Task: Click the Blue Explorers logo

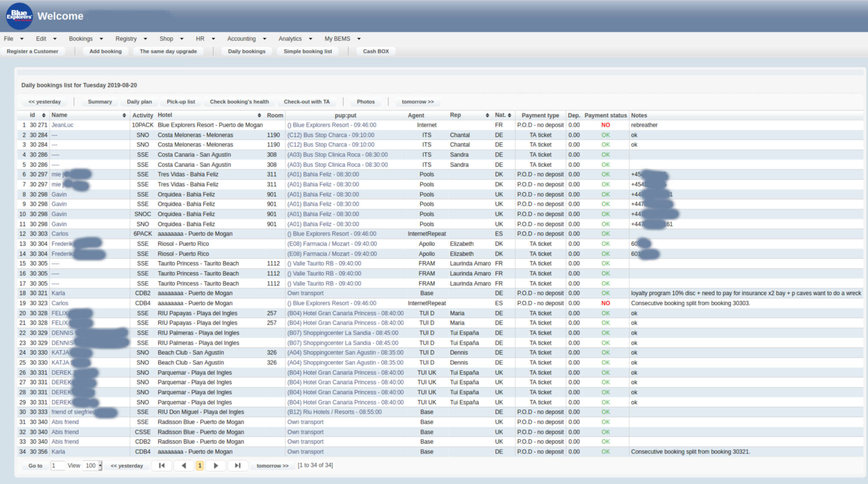Action: (x=19, y=16)
